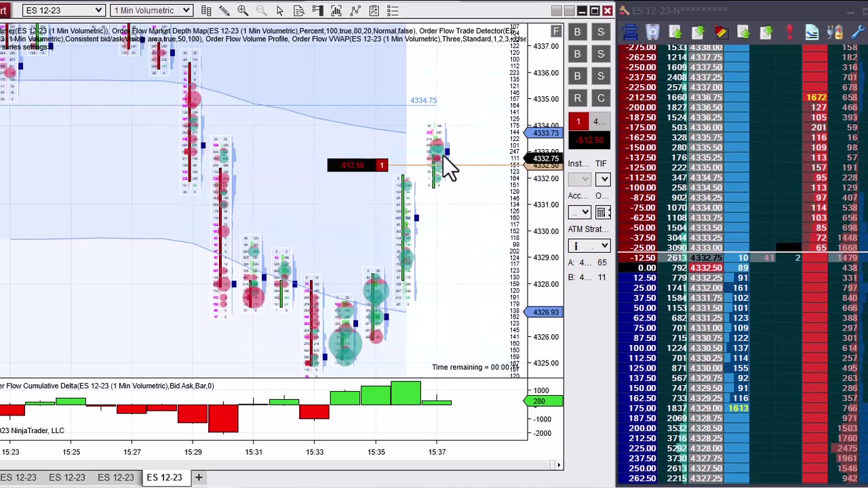
Task: Click the 4332.50 price cell in SuperDOM
Action: pyautogui.click(x=705, y=268)
